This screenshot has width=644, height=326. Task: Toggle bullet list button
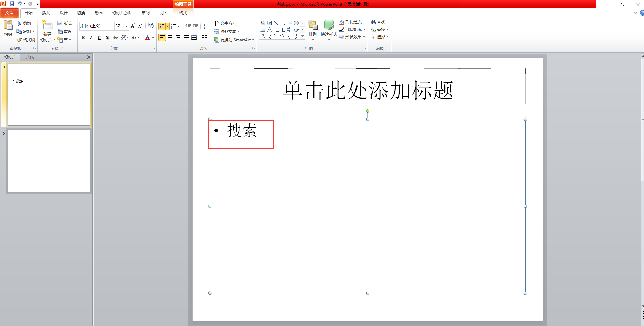click(x=162, y=26)
